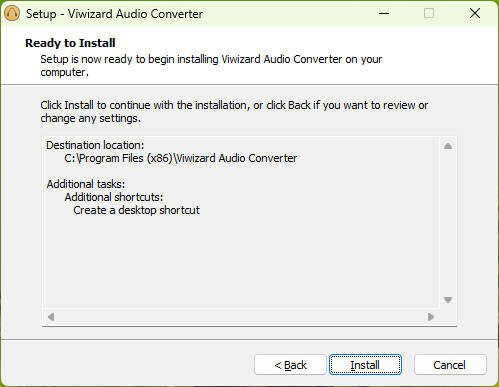Click the 'Ready to Install' heading

(x=70, y=43)
